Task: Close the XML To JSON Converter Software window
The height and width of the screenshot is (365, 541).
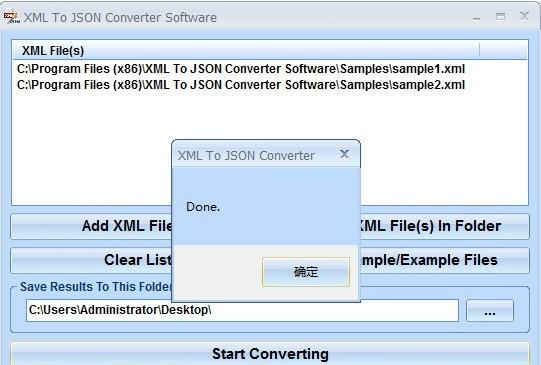Action: pyautogui.click(x=524, y=16)
